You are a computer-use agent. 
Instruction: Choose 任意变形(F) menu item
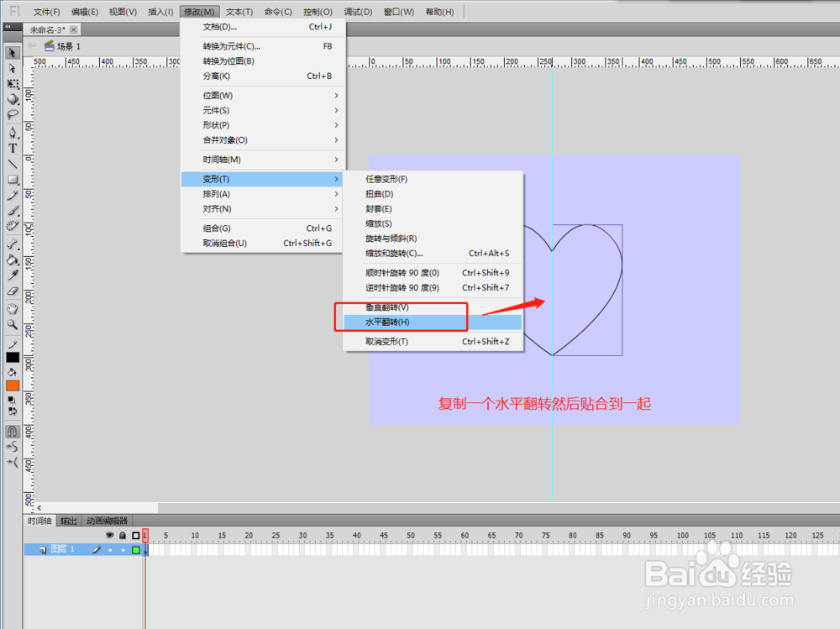433,179
